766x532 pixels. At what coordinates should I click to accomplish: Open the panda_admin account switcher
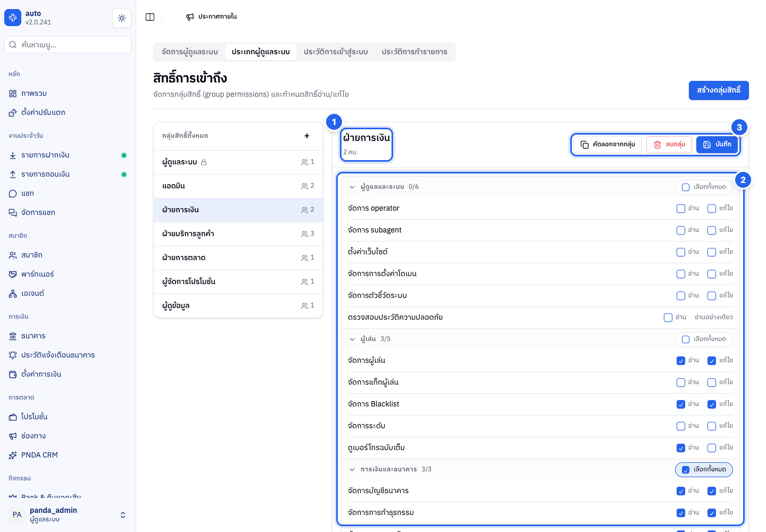(x=68, y=514)
